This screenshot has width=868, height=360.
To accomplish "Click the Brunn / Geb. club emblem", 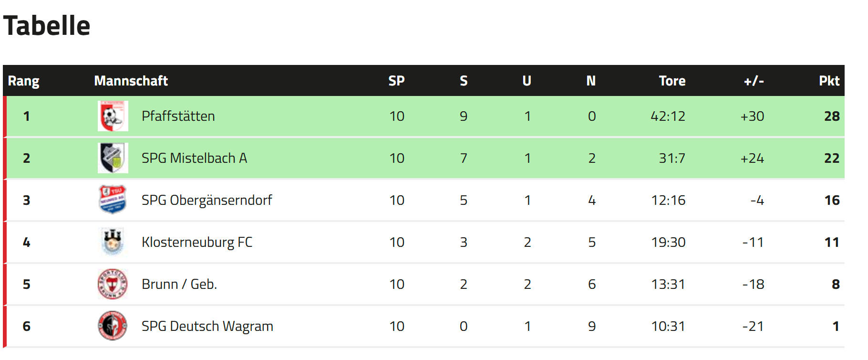I will tap(113, 284).
